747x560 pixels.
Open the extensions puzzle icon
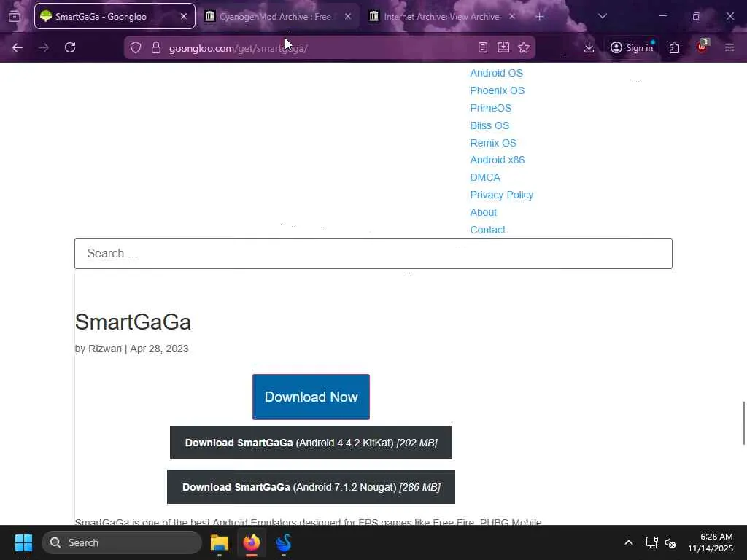click(674, 47)
